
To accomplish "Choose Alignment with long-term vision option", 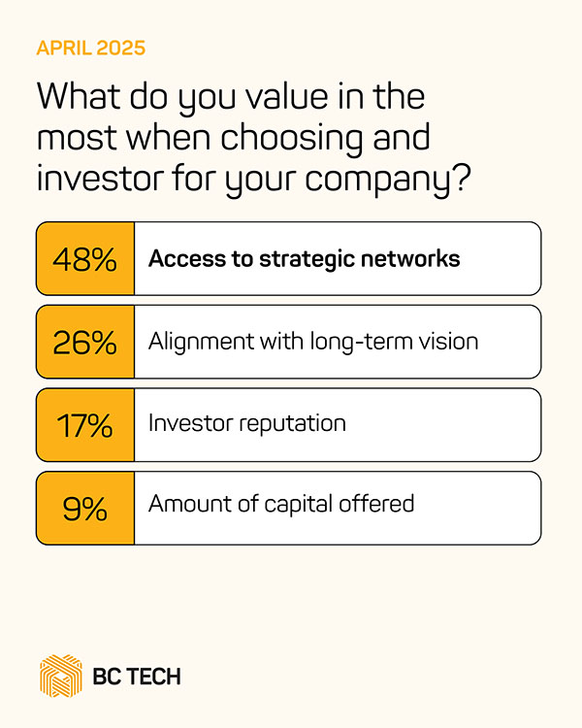I will [x=313, y=342].
